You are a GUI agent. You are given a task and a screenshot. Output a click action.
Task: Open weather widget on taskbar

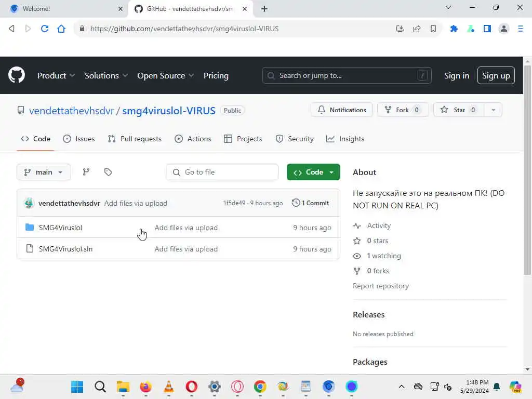coord(17,386)
